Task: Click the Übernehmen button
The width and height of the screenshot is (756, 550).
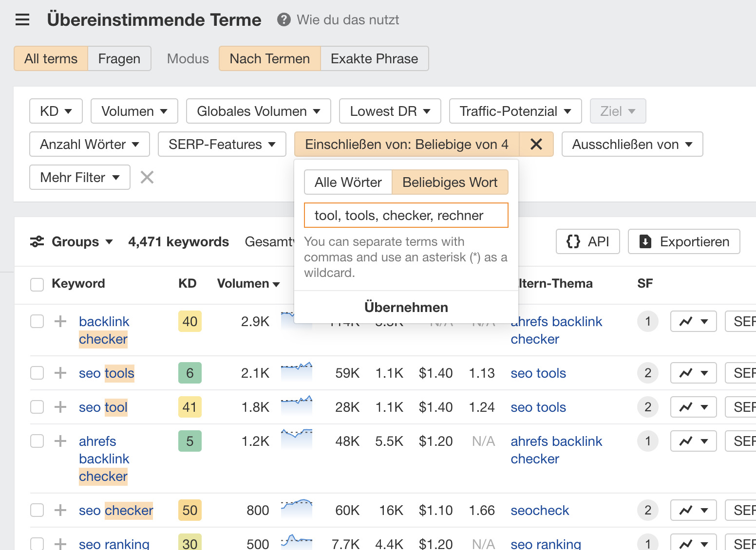Action: 406,307
